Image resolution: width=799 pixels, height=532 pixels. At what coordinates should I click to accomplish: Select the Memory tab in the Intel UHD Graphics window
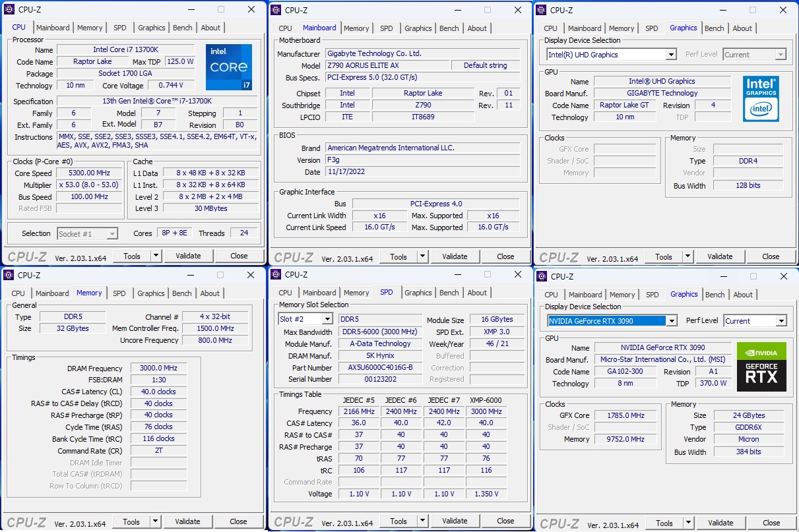[622, 28]
